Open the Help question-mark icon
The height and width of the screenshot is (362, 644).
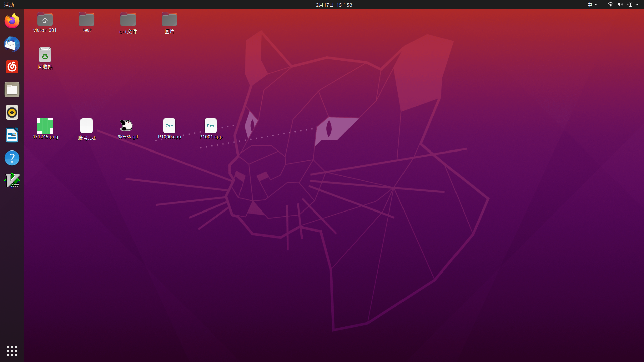(12, 158)
